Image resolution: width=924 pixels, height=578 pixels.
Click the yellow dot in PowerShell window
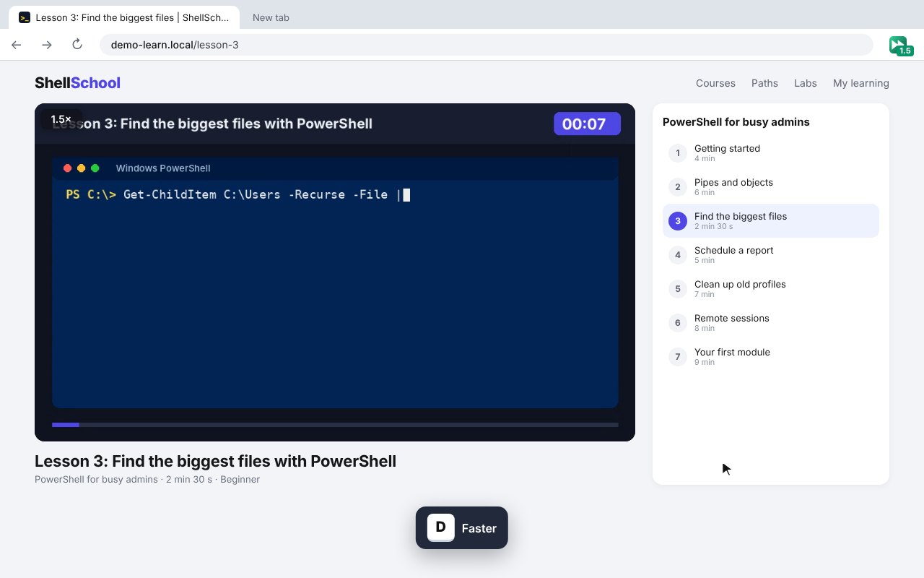tap(82, 168)
